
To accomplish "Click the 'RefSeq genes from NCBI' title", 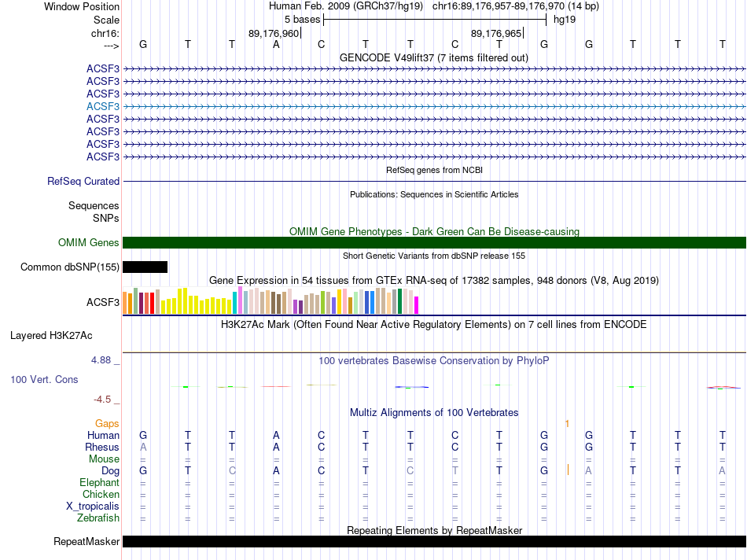I will point(434,170).
